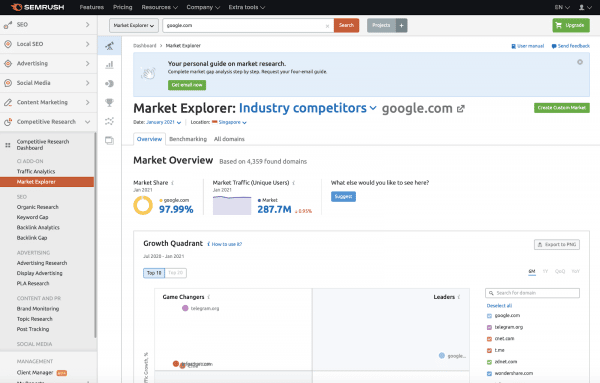Click the orange Search button
Image resolution: width=600 pixels, height=383 pixels.
pos(346,26)
